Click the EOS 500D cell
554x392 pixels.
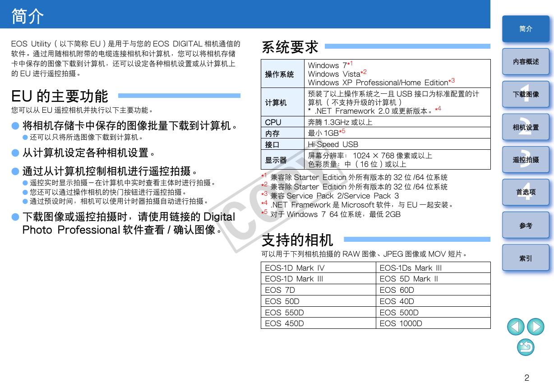(433, 312)
